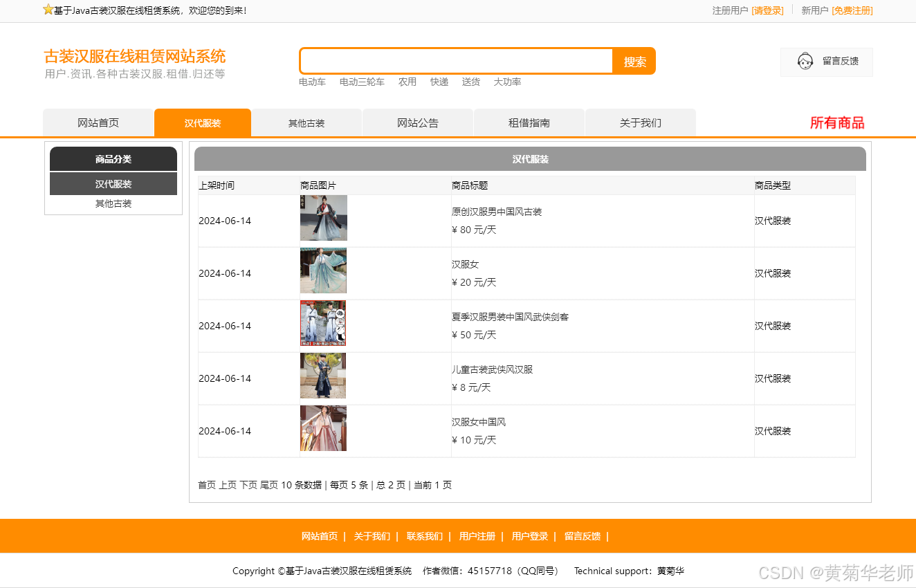Open the 租借指南 tab

[529, 122]
